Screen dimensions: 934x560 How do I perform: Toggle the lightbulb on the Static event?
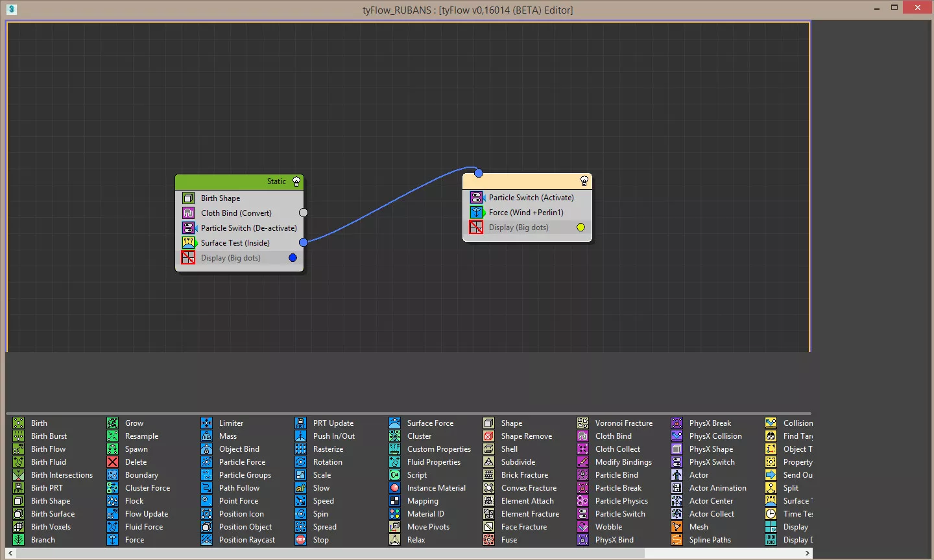point(296,181)
